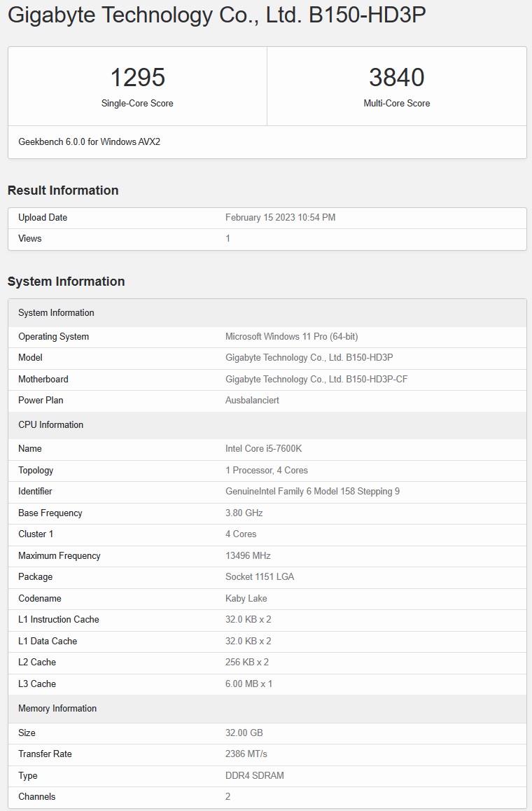The image size is (532, 811).
Task: Click the Base Frequency label
Action: click(x=50, y=513)
